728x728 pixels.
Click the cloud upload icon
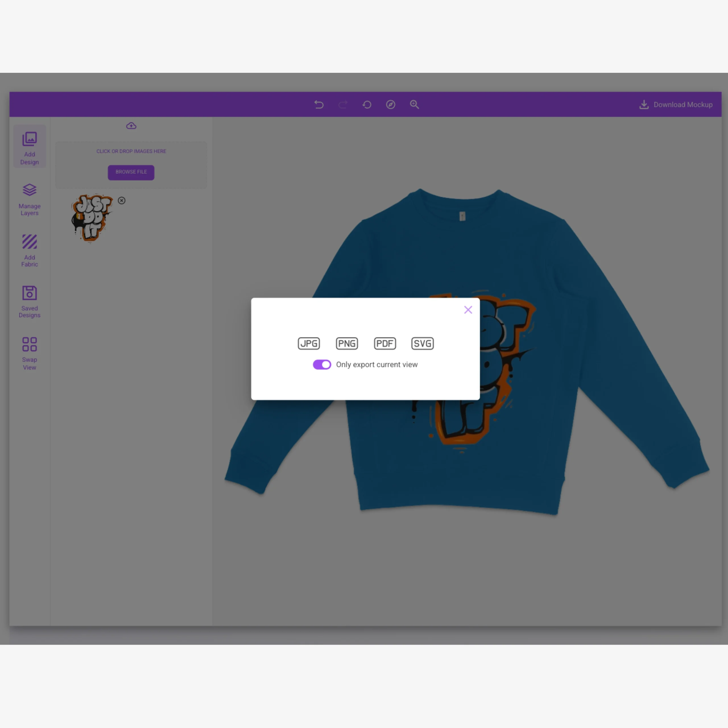[x=131, y=126]
